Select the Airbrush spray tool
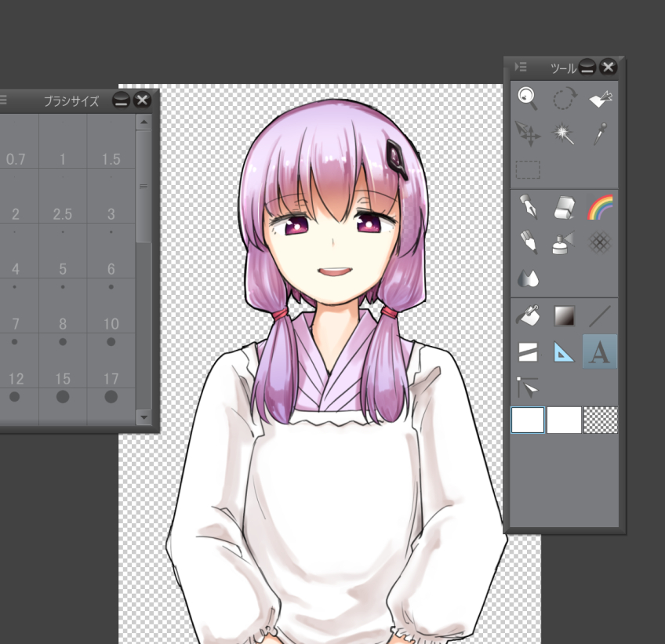This screenshot has height=644, width=665. [563, 243]
